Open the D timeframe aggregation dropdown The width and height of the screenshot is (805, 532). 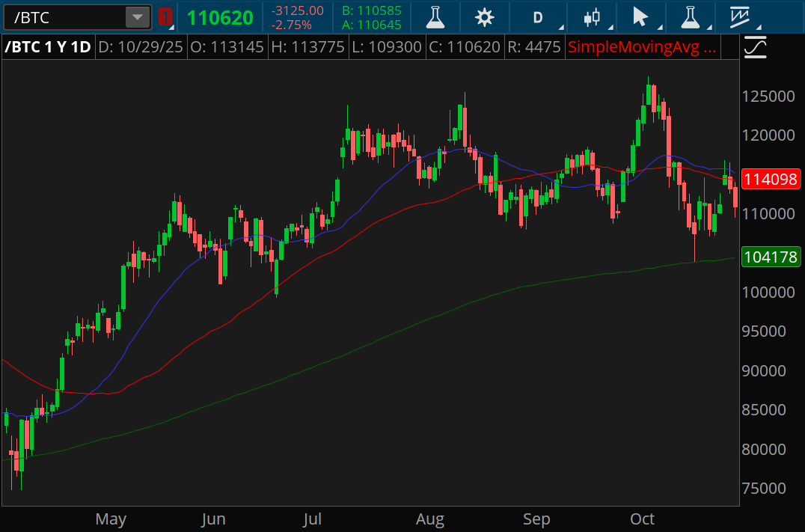pos(539,17)
